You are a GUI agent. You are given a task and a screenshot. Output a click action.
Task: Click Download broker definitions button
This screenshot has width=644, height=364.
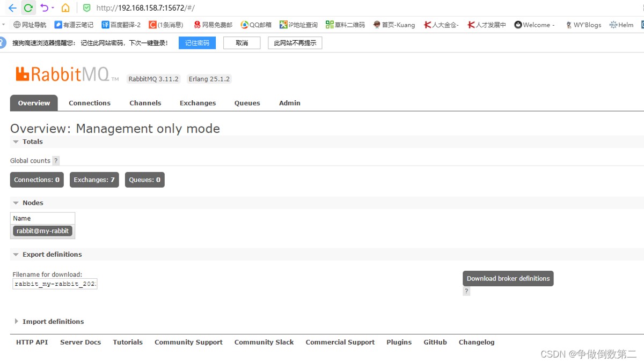508,279
